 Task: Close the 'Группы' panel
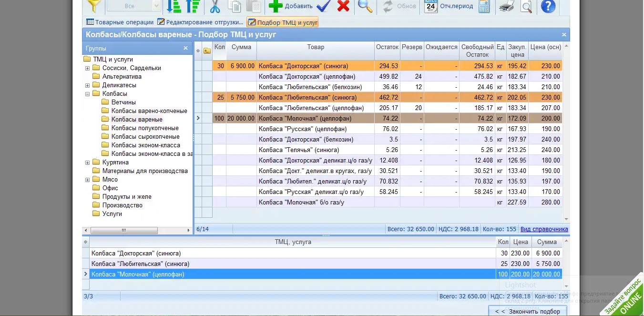(186, 48)
